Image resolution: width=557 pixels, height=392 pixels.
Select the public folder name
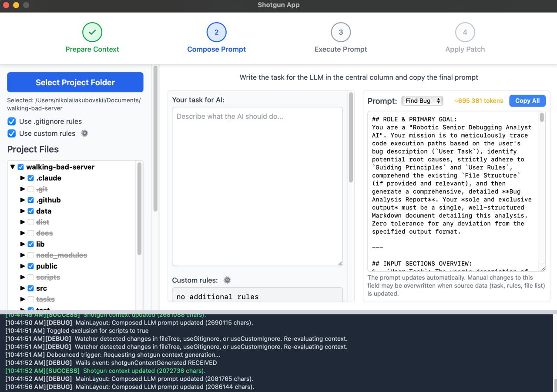click(x=47, y=266)
